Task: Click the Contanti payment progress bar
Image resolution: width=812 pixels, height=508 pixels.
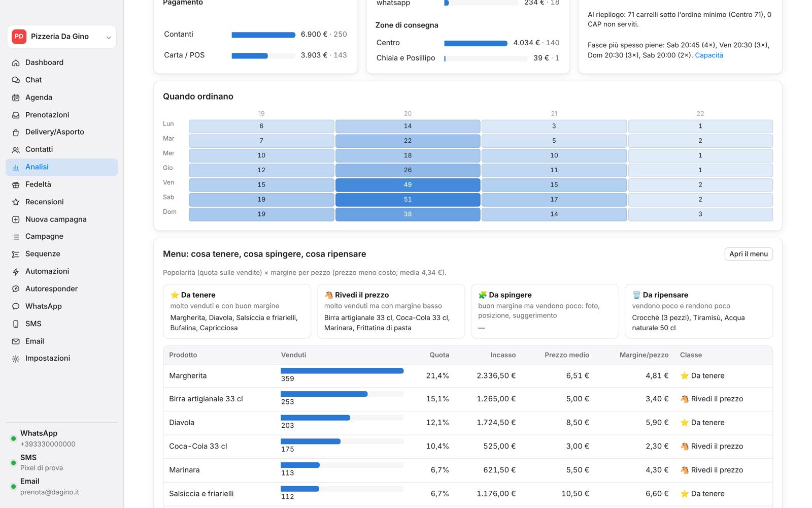Action: tap(263, 35)
